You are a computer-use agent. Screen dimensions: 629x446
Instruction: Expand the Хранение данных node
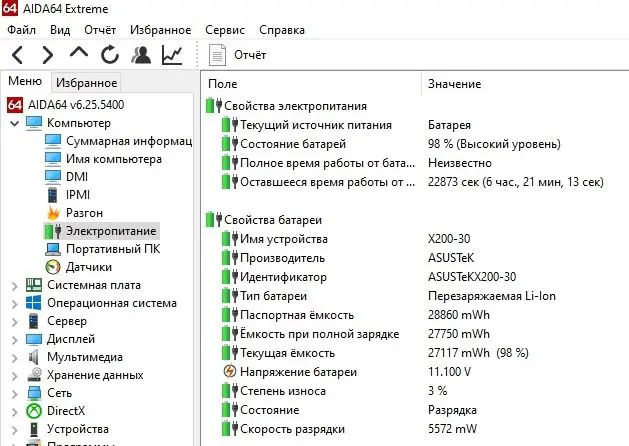(x=14, y=376)
